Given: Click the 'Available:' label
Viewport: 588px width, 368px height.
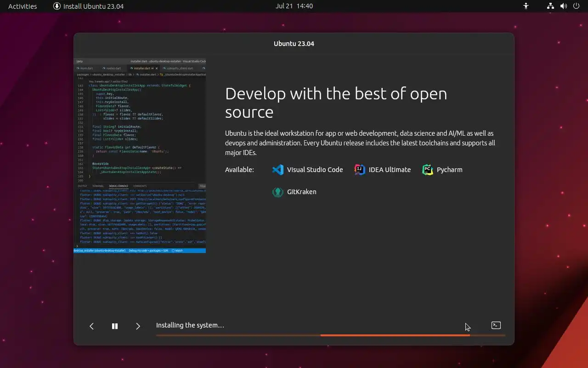Looking at the screenshot, I should pos(239,170).
